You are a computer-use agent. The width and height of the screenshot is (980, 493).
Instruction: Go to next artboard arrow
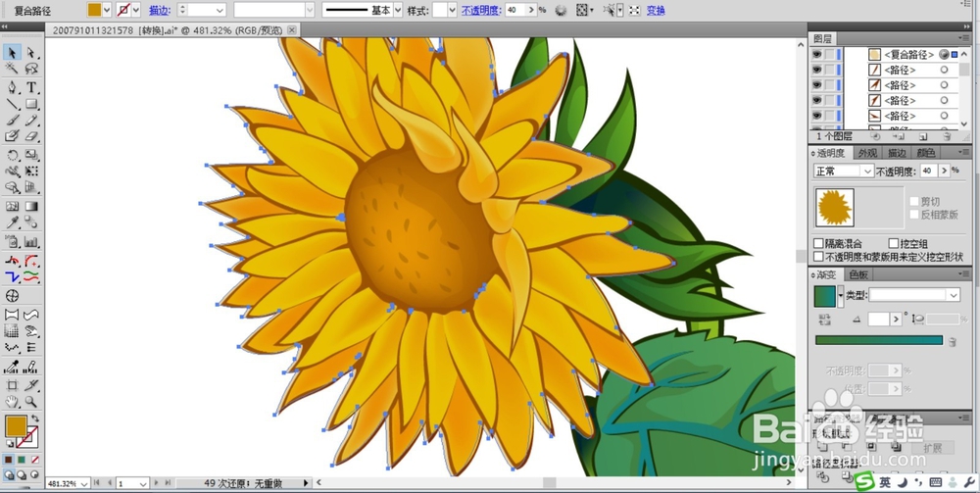coord(156,483)
